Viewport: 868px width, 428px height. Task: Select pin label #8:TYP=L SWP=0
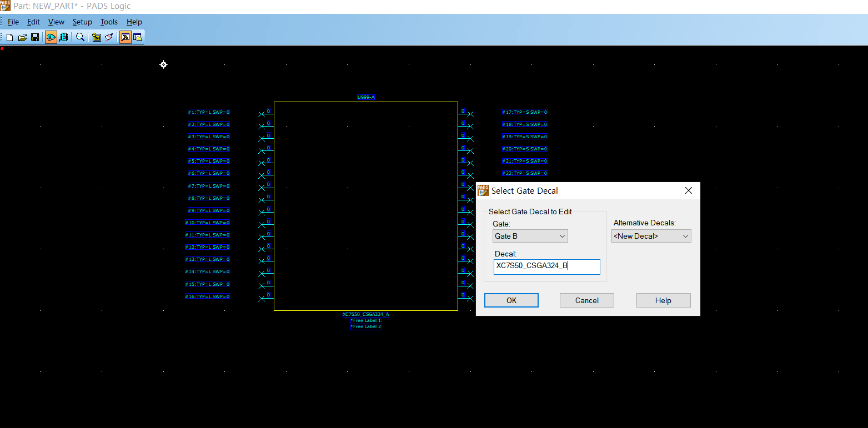tap(208, 198)
